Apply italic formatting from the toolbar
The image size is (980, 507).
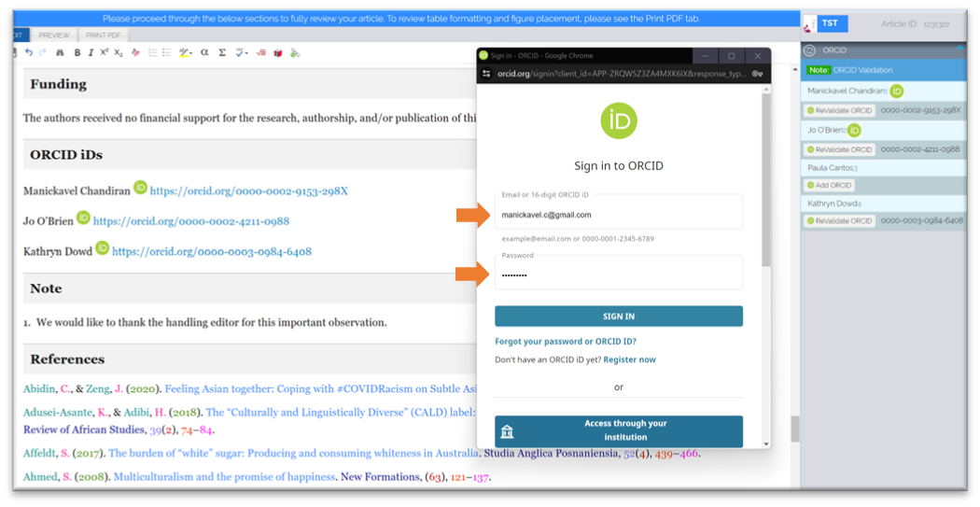pos(91,53)
